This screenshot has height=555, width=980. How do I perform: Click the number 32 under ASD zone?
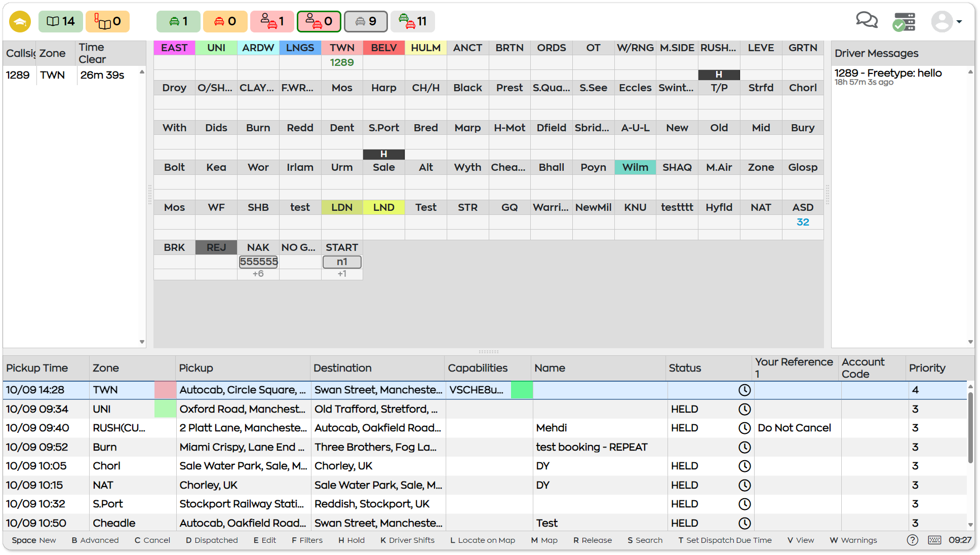tap(803, 222)
